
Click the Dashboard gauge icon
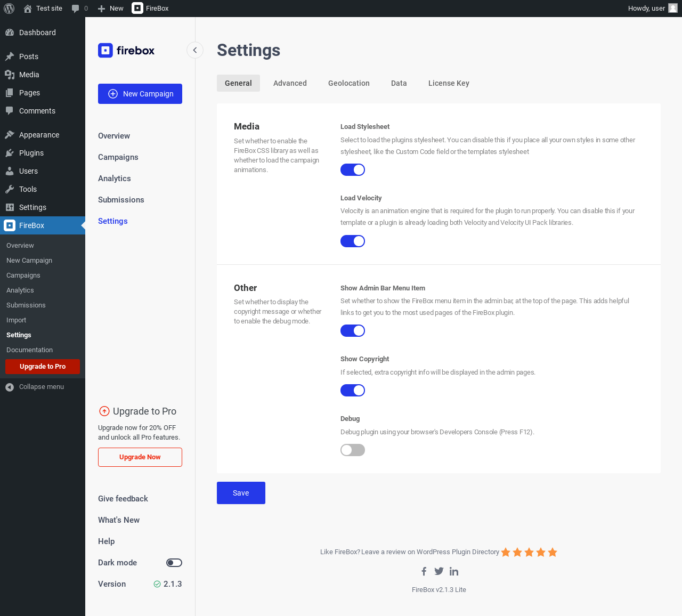(10, 33)
